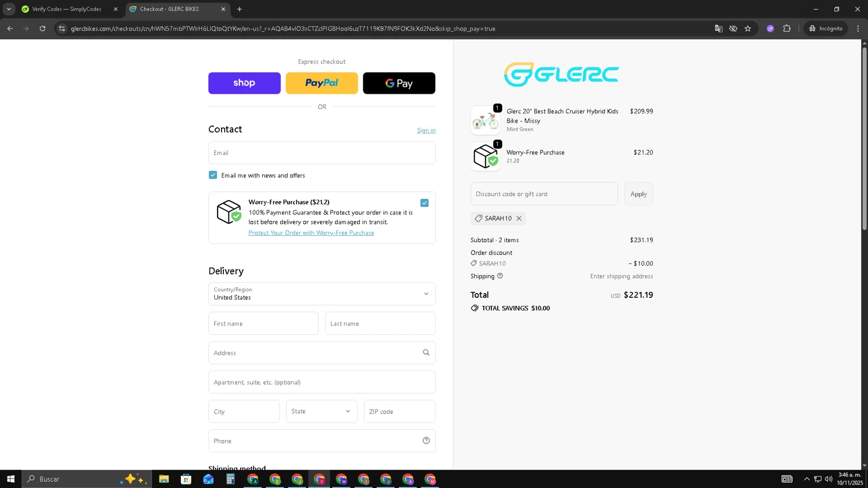The image size is (868, 488).
Task: Pay with Google Pay express checkout
Action: coord(399,83)
